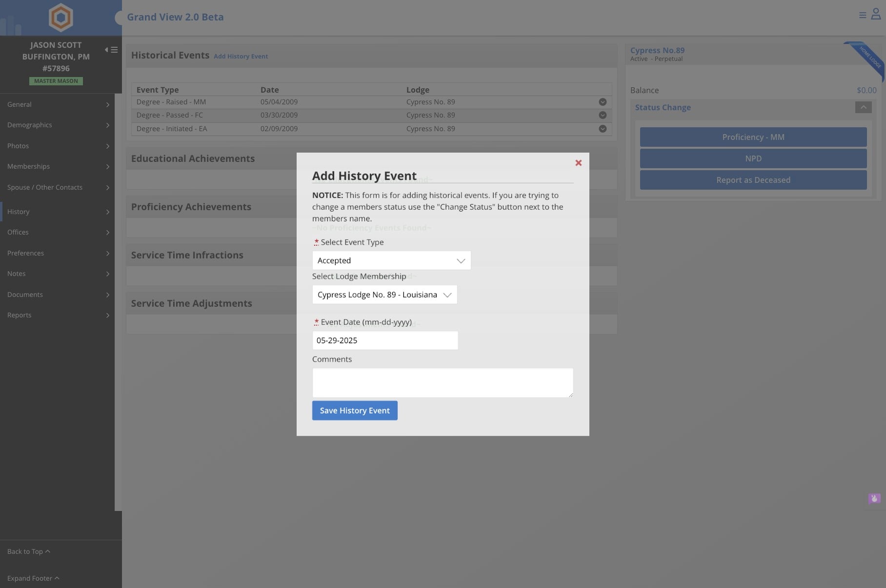Viewport: 886px width, 588px height.
Task: Click the Event Type column header
Action: [x=158, y=90]
